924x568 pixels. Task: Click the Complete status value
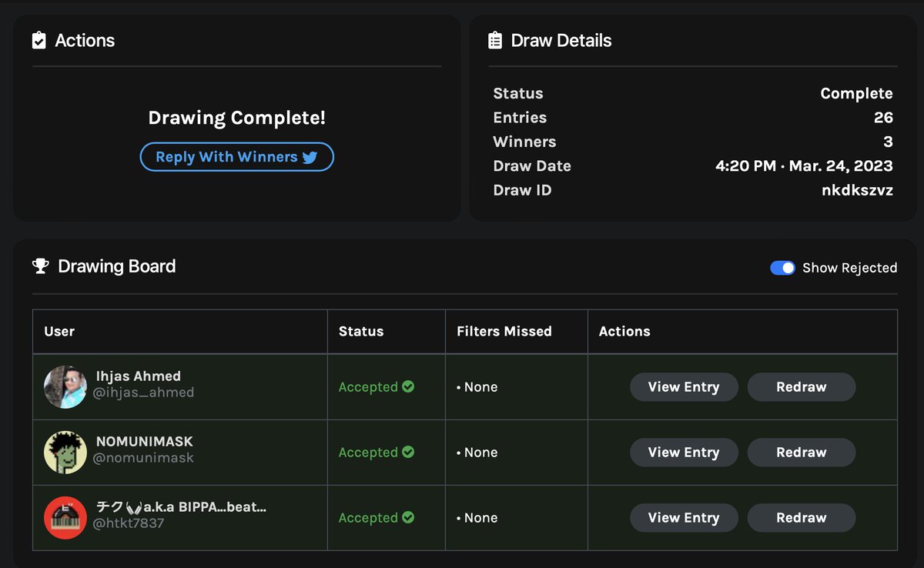(x=856, y=94)
